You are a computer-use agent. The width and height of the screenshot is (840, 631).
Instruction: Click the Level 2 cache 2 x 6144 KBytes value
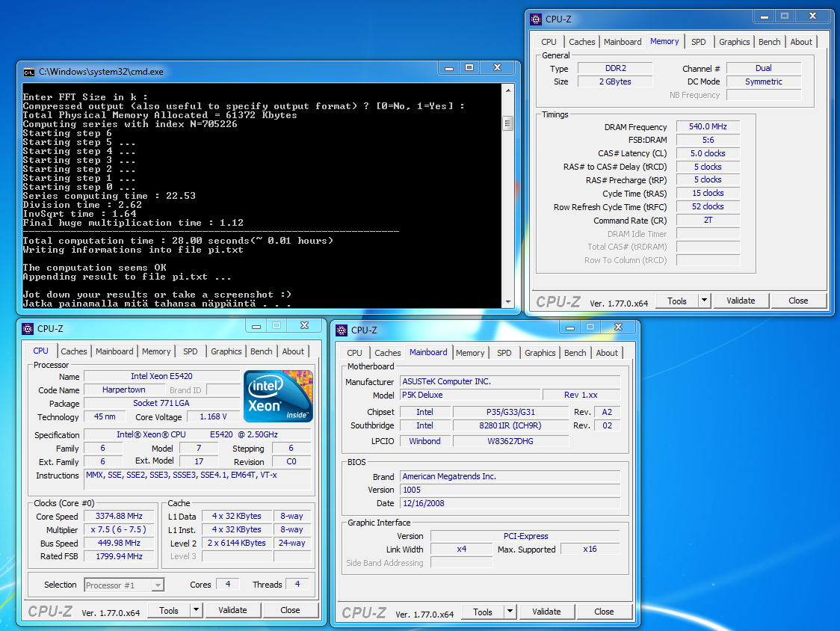coord(237,543)
